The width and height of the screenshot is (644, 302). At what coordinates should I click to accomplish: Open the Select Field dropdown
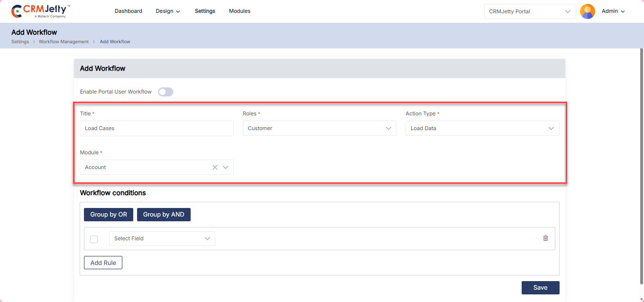pos(162,238)
